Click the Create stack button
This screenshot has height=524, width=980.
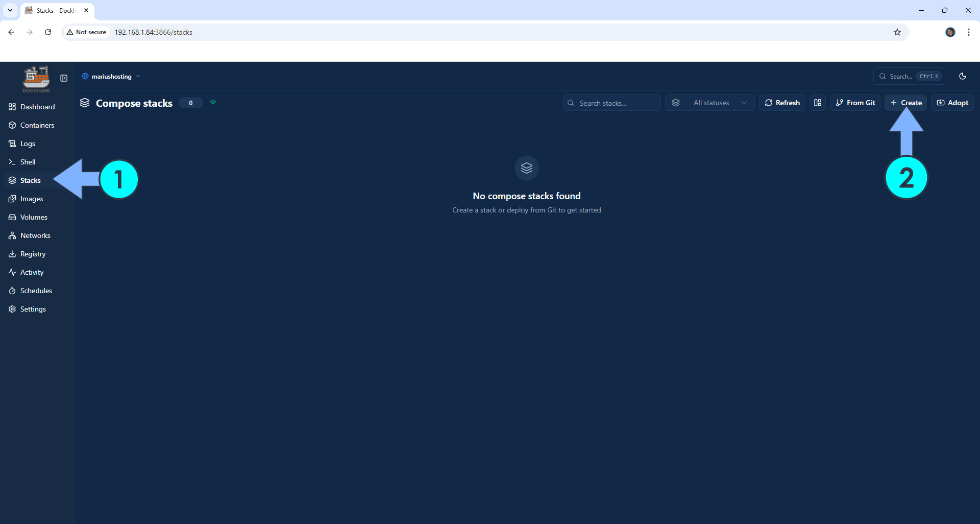point(905,103)
